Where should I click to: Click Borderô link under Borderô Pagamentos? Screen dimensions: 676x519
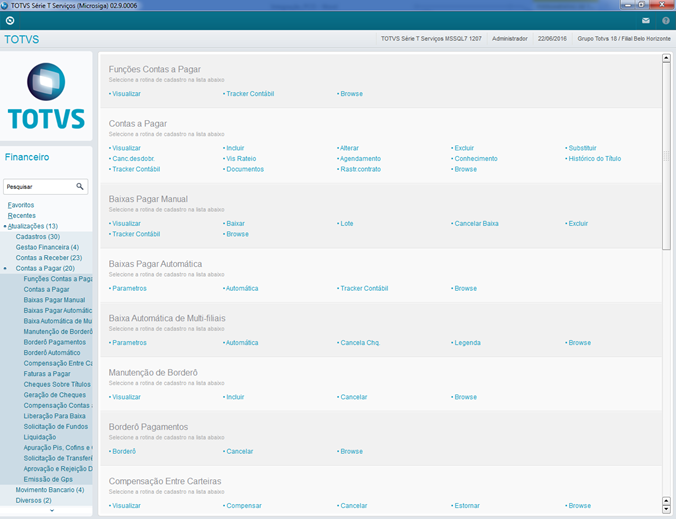(124, 451)
